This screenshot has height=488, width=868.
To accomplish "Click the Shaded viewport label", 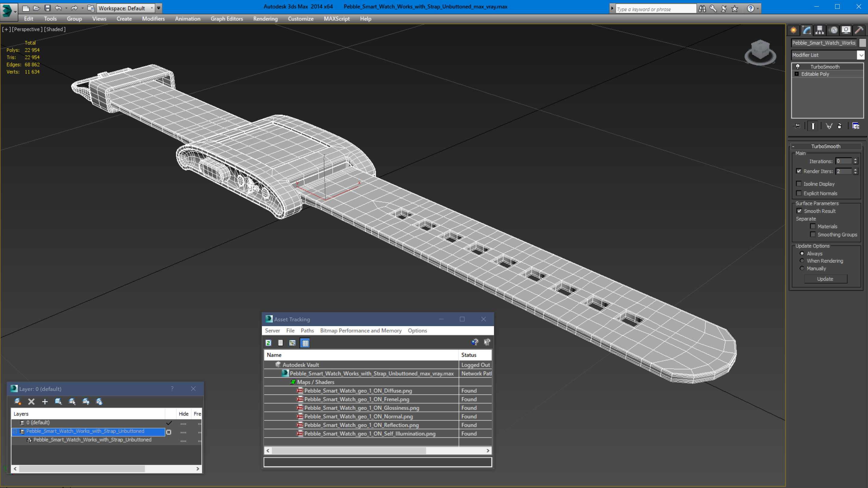I will point(55,29).
